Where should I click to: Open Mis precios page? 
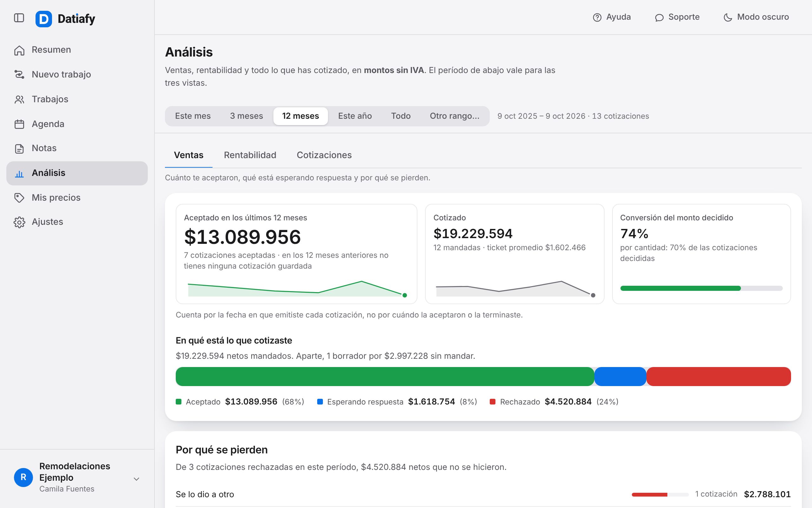(x=77, y=197)
